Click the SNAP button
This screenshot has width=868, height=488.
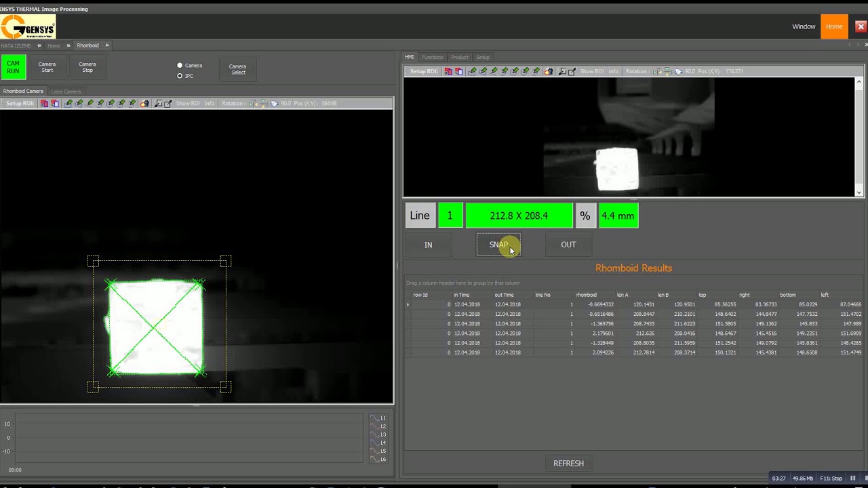click(x=498, y=245)
